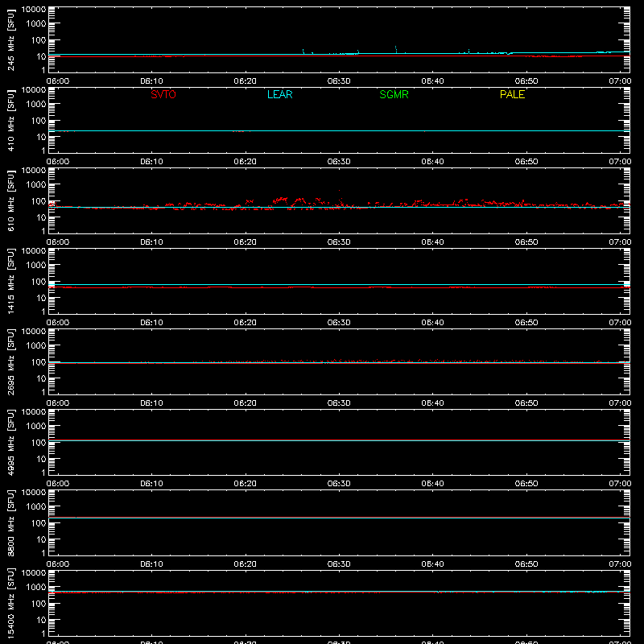Click 06:20 time label under 410 MHz panel
644x644 pixels.
(246, 162)
